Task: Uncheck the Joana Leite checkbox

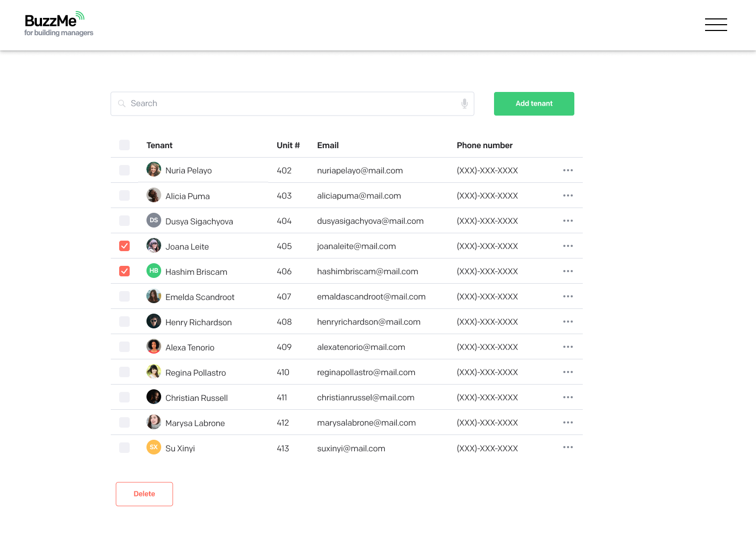Action: pyautogui.click(x=124, y=246)
